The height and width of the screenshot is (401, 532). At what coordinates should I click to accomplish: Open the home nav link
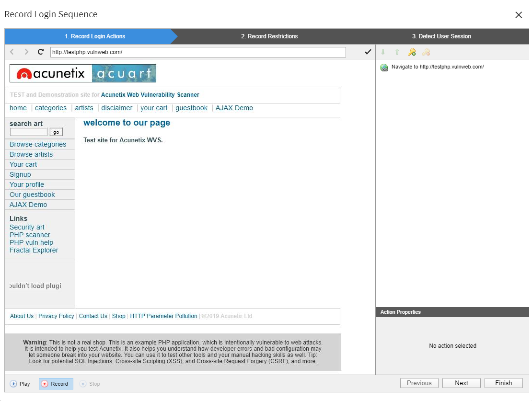tap(18, 108)
